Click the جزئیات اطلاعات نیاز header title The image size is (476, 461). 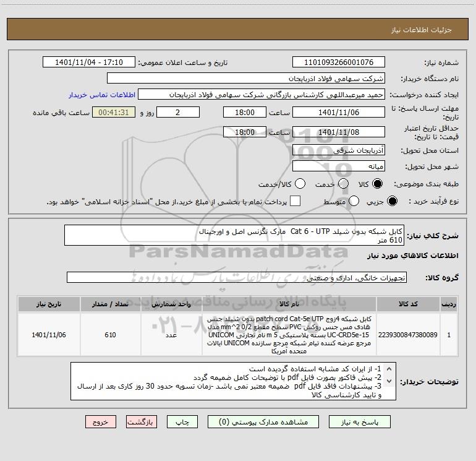point(422,30)
